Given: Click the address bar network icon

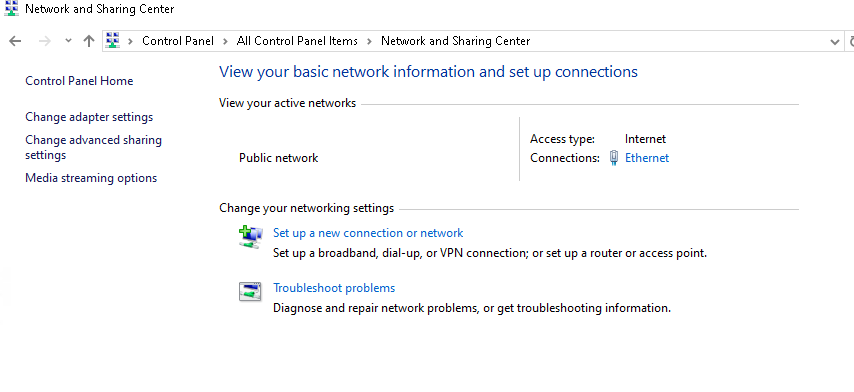Looking at the screenshot, I should coord(113,41).
